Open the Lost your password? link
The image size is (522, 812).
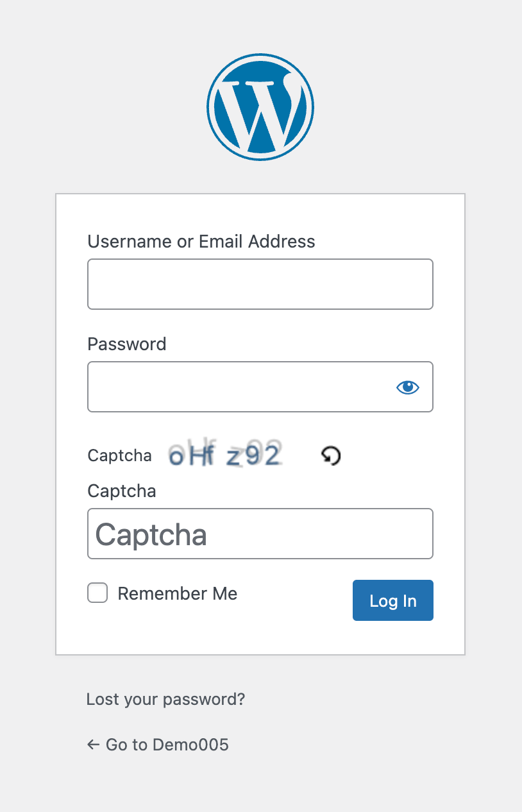coord(165,698)
